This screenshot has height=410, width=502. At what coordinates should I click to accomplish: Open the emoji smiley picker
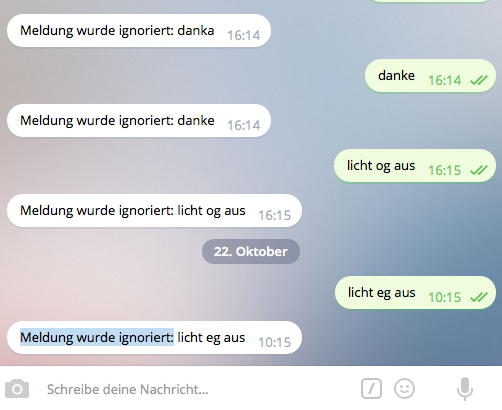point(404,388)
